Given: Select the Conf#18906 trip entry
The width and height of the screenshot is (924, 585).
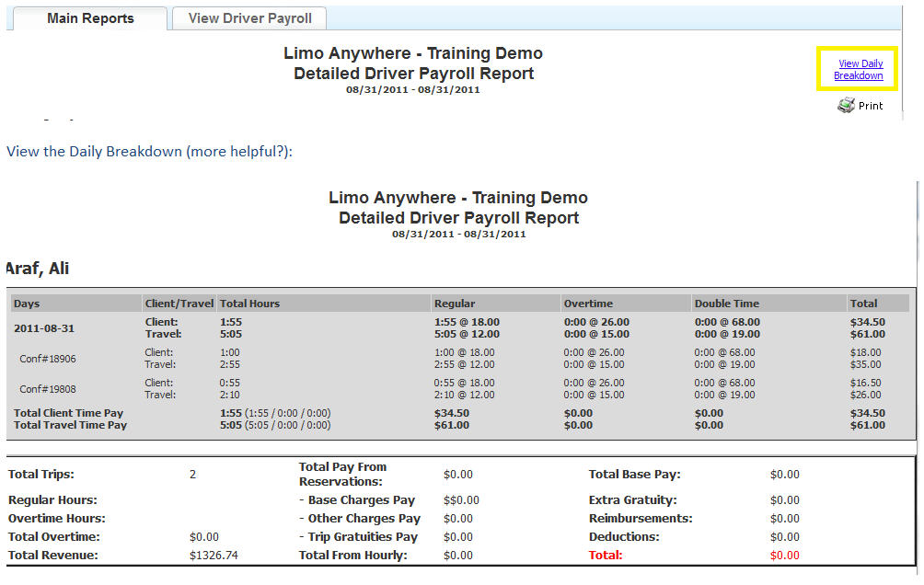Looking at the screenshot, I should [48, 359].
